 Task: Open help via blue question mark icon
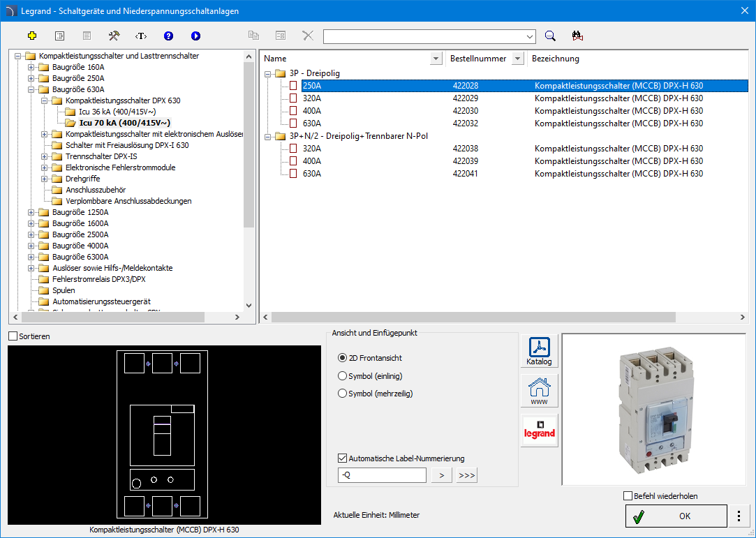click(x=168, y=36)
